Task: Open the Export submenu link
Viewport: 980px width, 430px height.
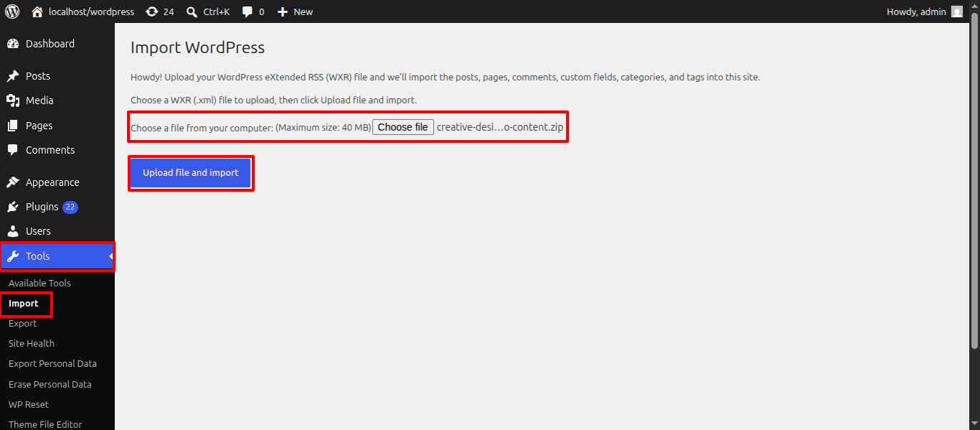Action: 22,324
